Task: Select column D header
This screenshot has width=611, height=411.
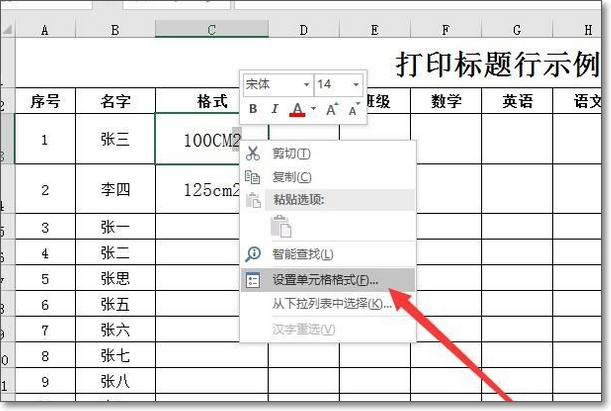Action: [304, 30]
